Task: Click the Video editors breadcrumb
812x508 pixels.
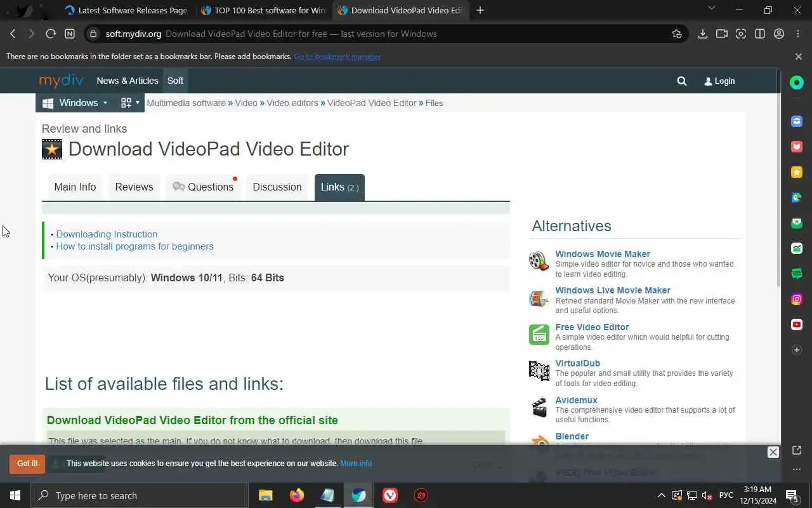Action: click(x=292, y=103)
